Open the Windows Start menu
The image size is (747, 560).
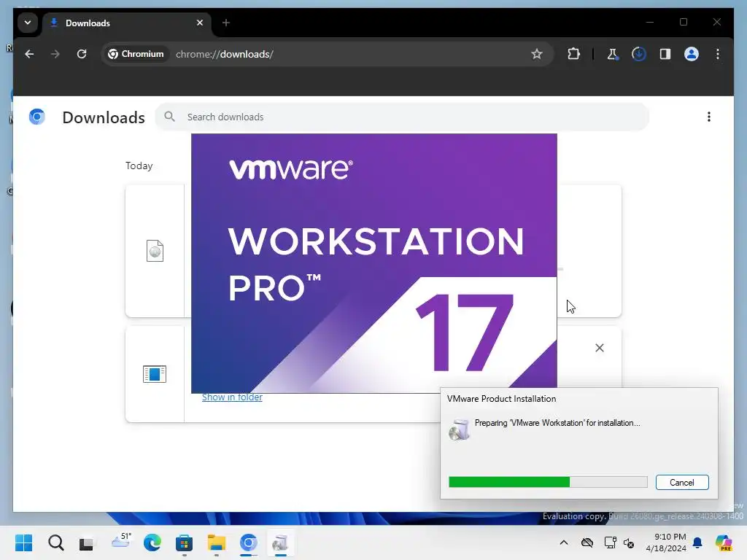pos(24,542)
